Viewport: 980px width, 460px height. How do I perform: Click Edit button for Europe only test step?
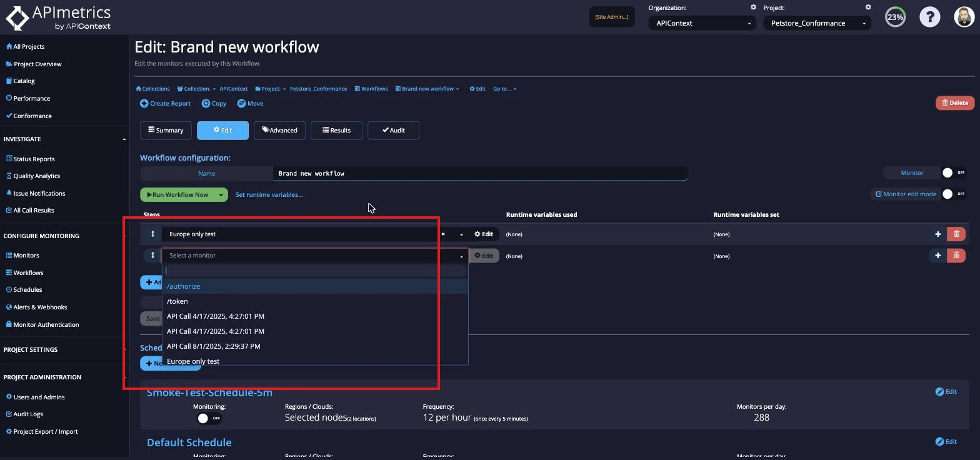484,234
